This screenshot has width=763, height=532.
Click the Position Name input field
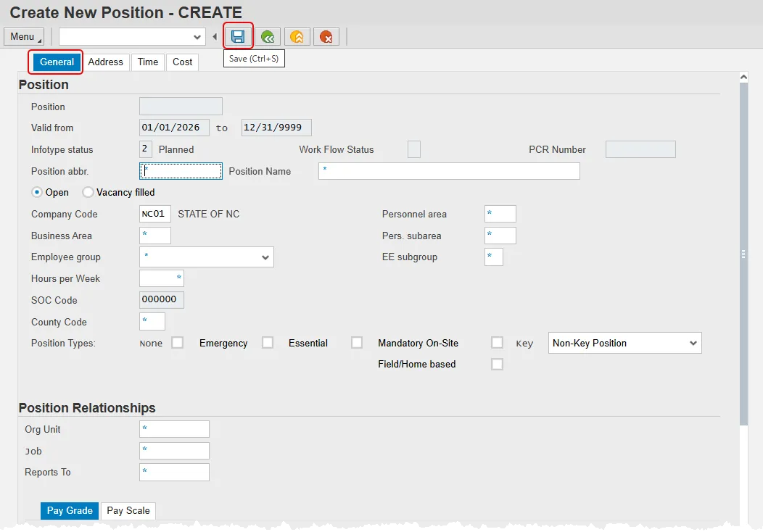click(449, 171)
